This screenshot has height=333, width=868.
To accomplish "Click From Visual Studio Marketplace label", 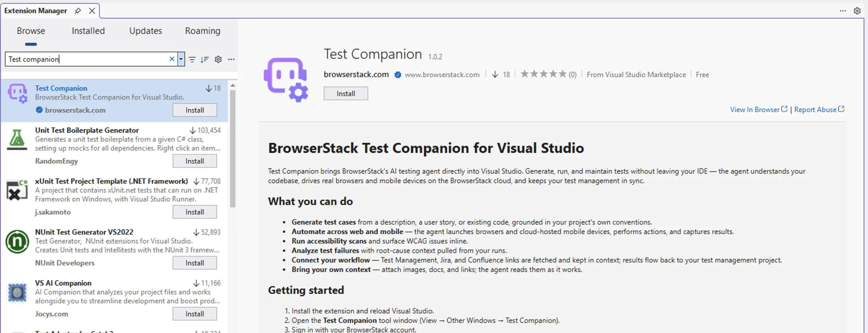I will pos(636,75).
